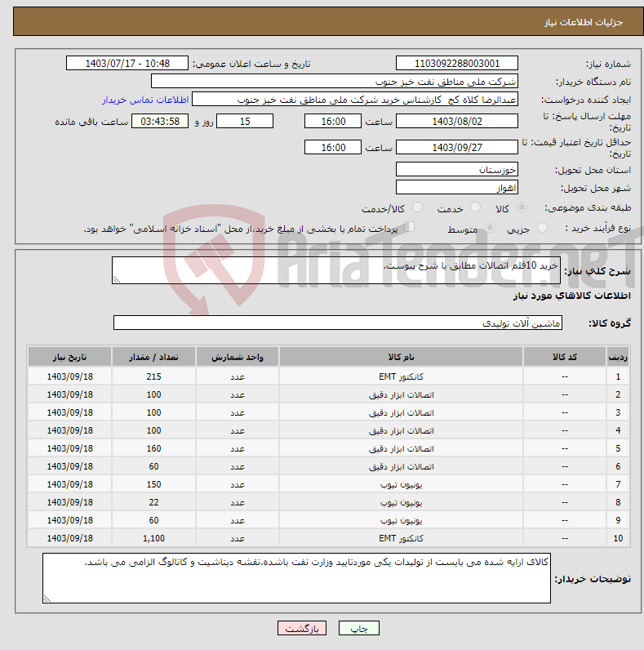Image resolution: width=644 pixels, height=650 pixels.
Task: Click the response deadline time field 16:00
Action: pyautogui.click(x=333, y=121)
